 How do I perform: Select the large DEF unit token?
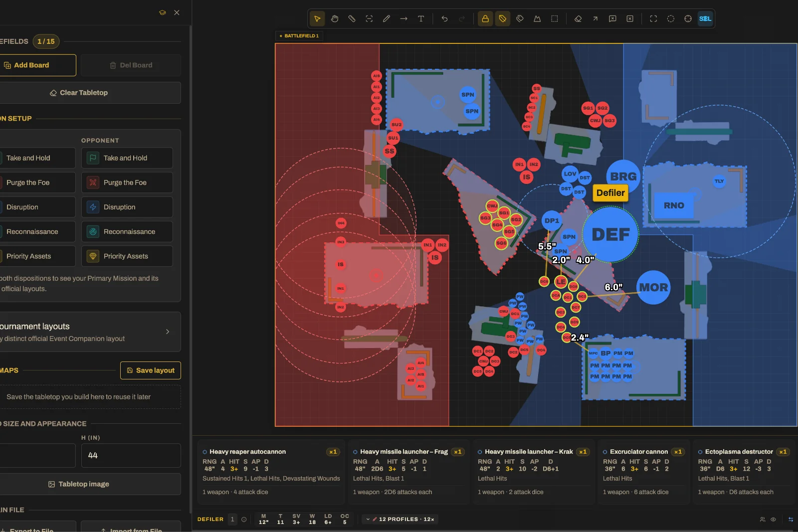point(610,234)
